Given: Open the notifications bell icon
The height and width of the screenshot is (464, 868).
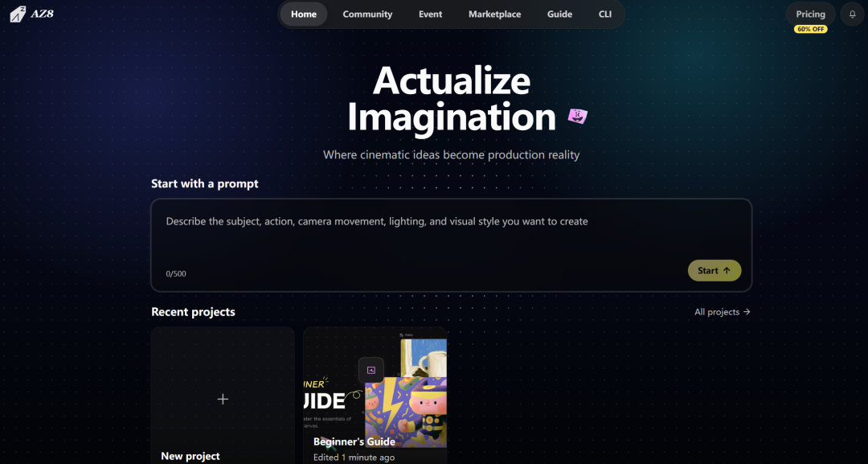Looking at the screenshot, I should click(853, 14).
